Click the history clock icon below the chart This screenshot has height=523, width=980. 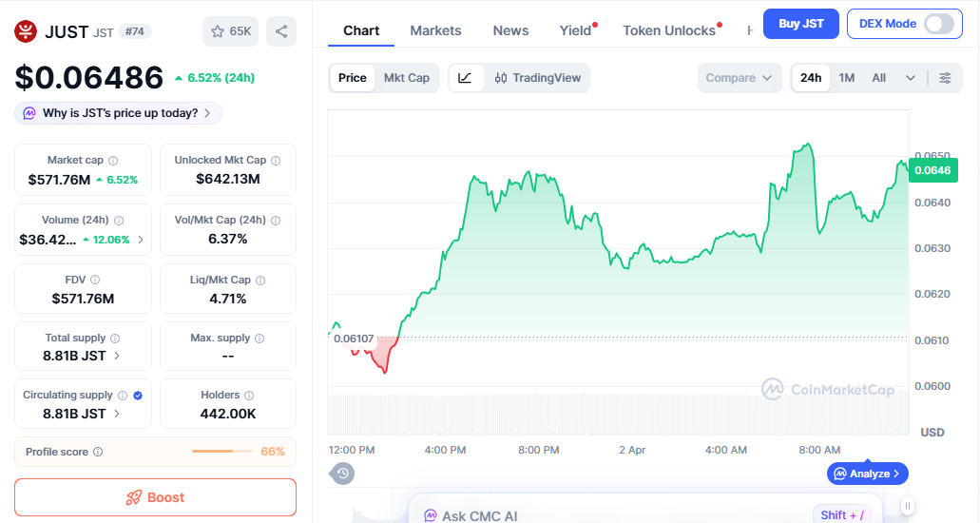coord(343,473)
